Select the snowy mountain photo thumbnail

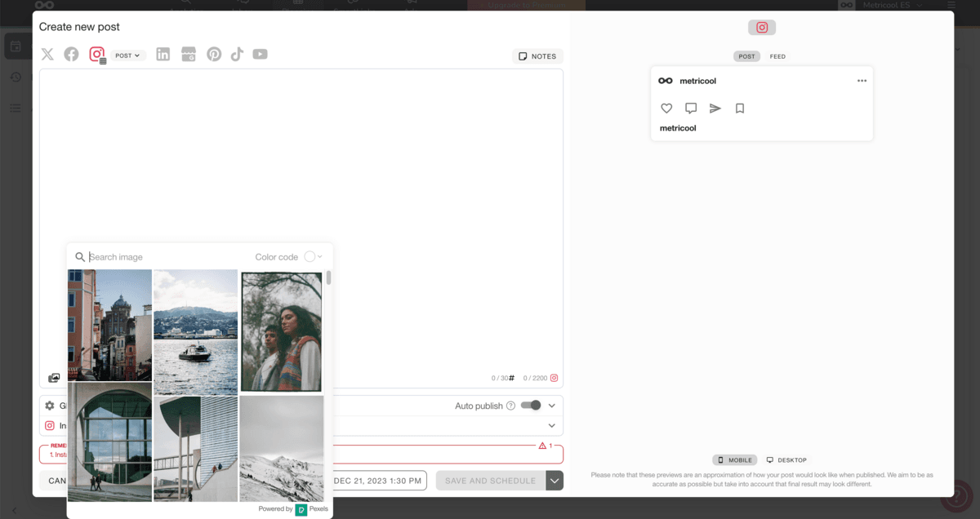click(x=281, y=446)
